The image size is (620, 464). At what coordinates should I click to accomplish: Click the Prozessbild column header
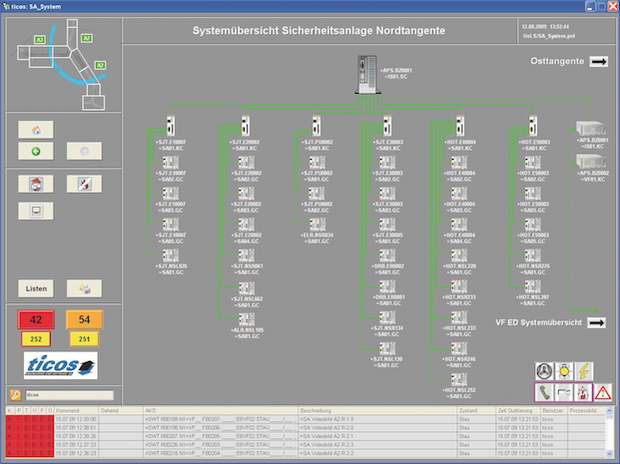coord(586,411)
